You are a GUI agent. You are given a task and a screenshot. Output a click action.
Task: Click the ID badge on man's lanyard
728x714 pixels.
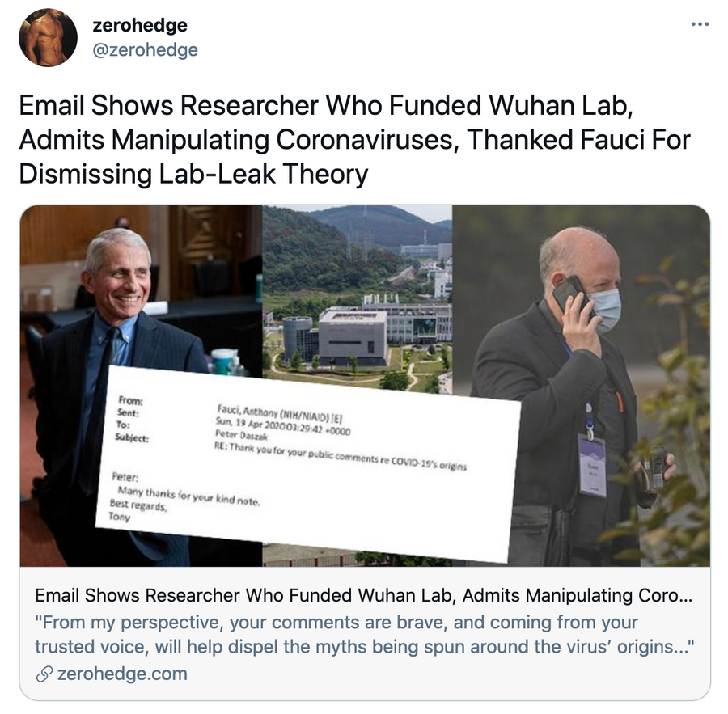coord(592,465)
